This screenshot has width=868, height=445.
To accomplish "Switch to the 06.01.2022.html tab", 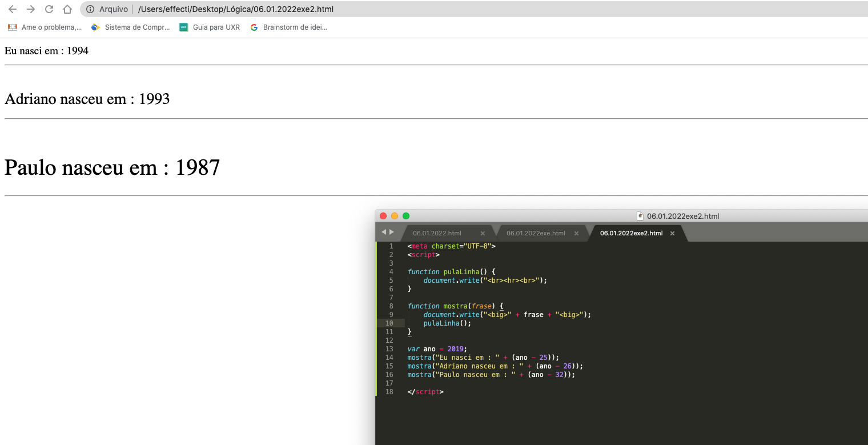I will (x=437, y=233).
